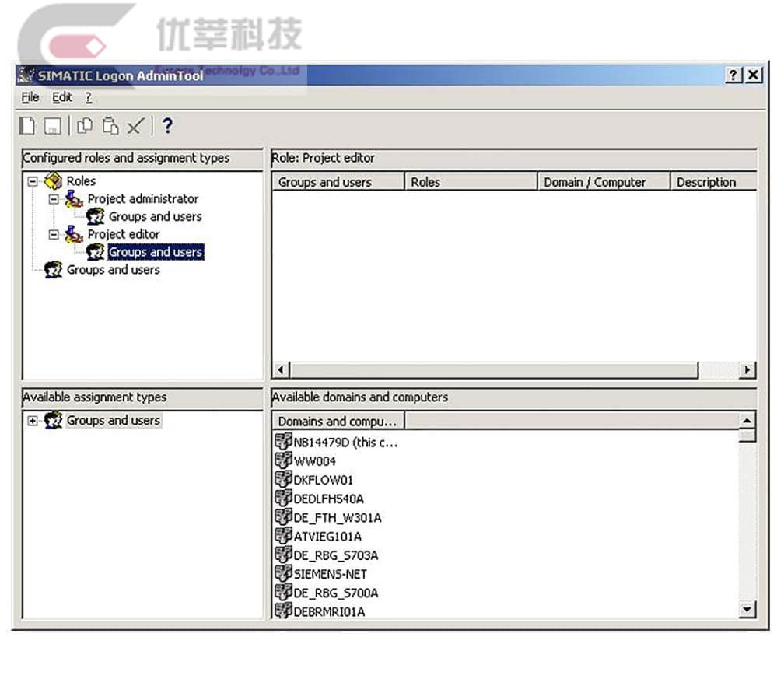Select Project administrator in roles tree

tap(142, 199)
